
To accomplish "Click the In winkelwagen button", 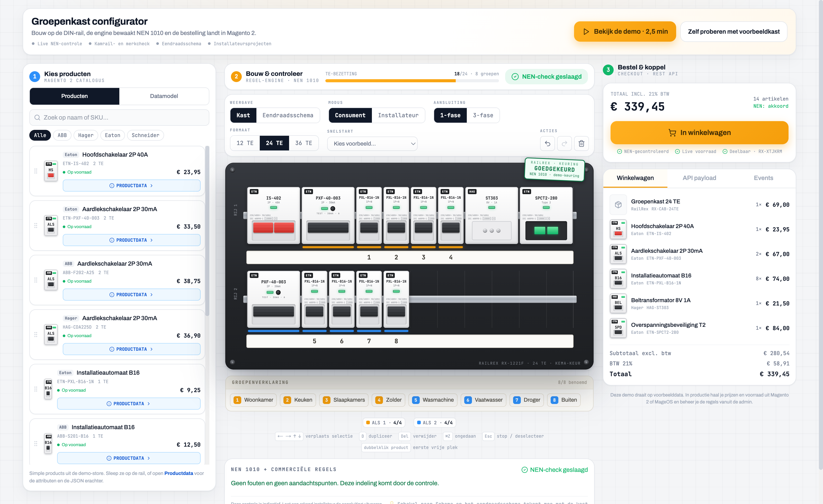I will 699,133.
